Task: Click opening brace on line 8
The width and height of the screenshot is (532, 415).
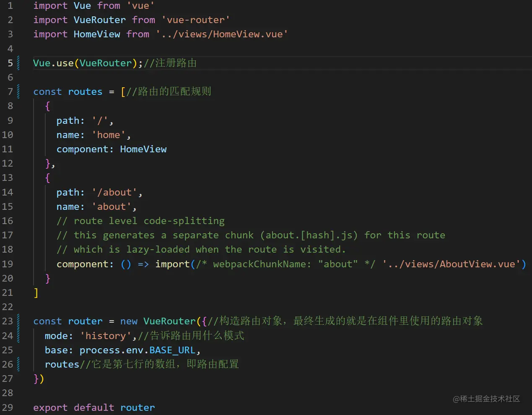Action: pos(47,106)
